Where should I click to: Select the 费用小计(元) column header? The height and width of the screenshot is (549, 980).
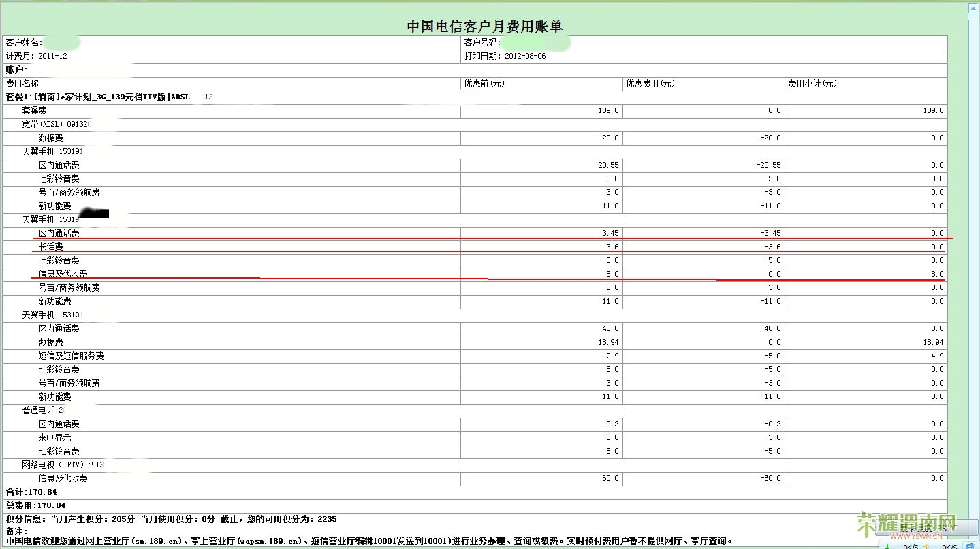pyautogui.click(x=812, y=84)
